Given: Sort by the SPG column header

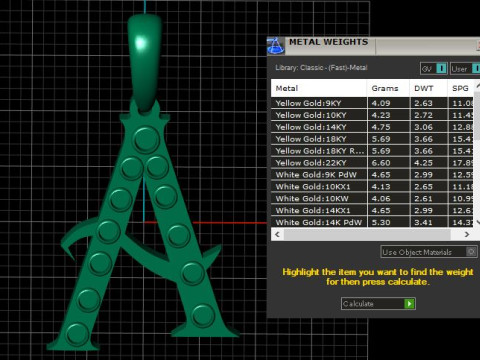Looking at the screenshot, I should (x=461, y=88).
